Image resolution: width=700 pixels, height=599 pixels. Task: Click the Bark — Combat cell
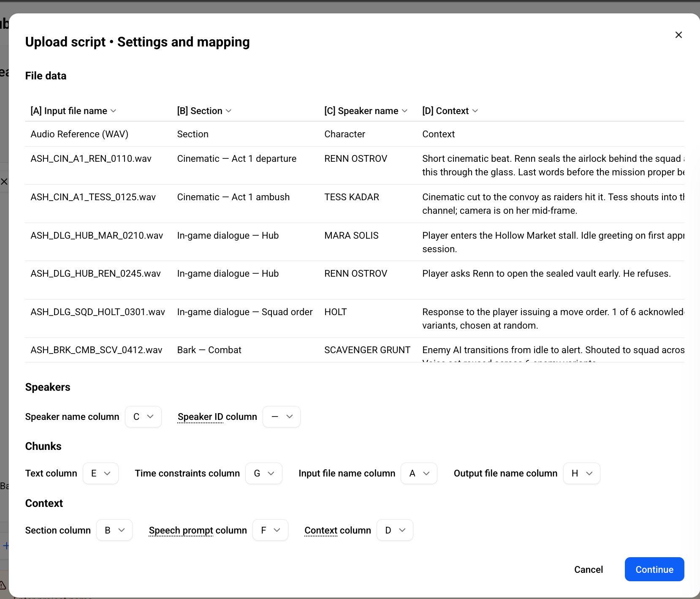(209, 350)
